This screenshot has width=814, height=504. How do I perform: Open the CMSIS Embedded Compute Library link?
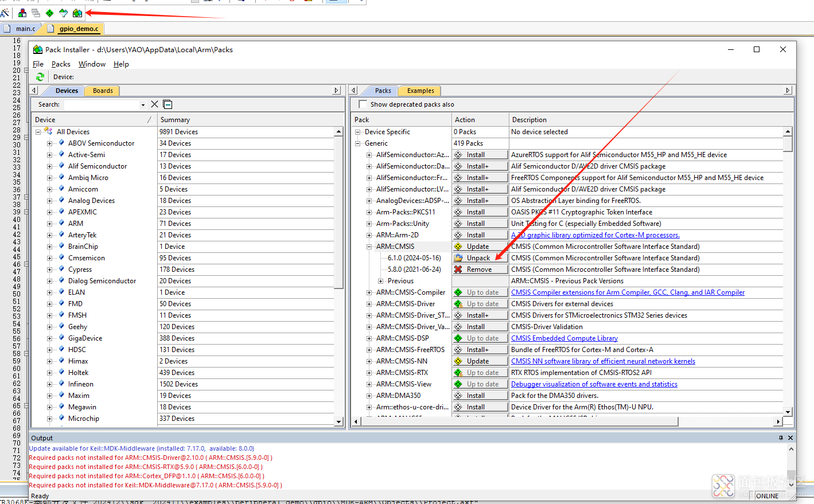pos(564,338)
